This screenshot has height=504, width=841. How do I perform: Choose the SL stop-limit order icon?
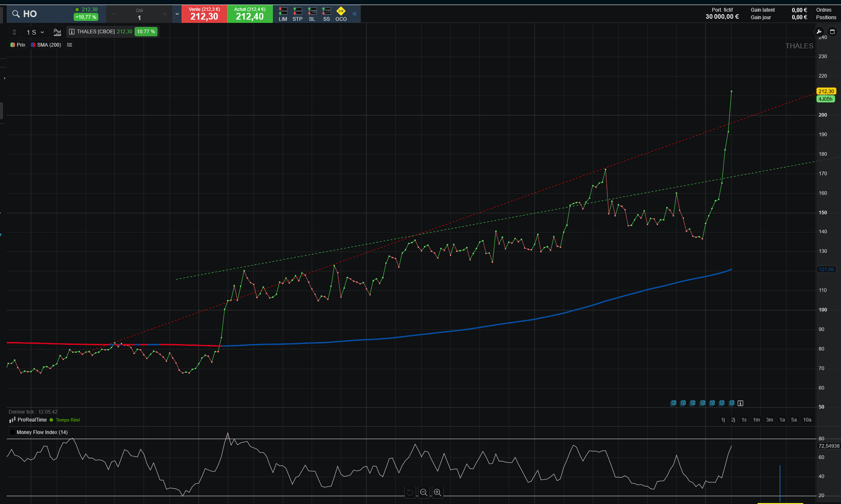tap(312, 14)
